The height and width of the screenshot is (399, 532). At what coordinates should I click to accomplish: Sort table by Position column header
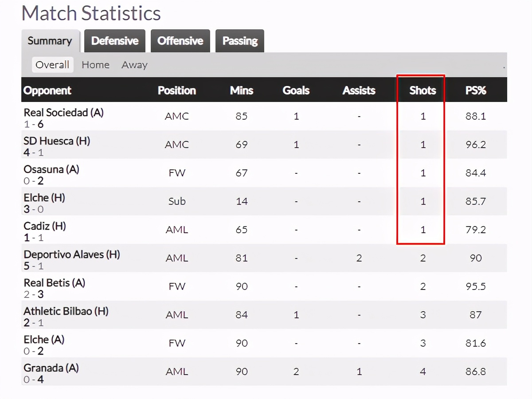pos(177,90)
